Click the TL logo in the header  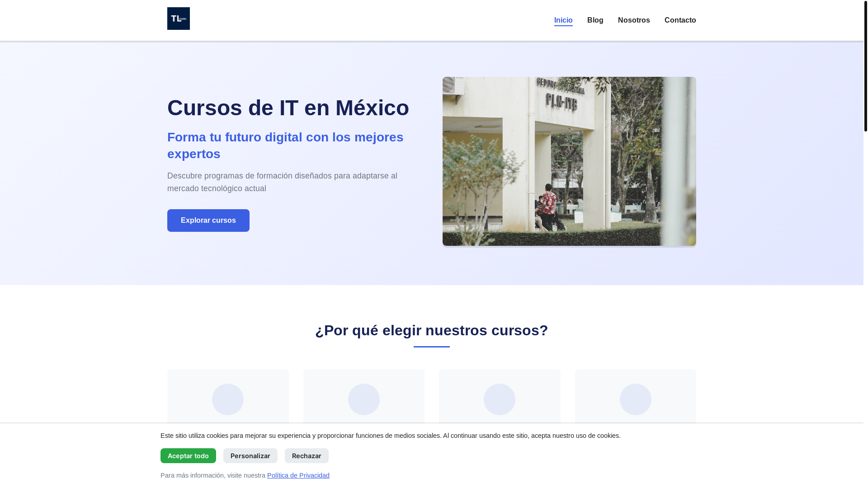click(179, 19)
